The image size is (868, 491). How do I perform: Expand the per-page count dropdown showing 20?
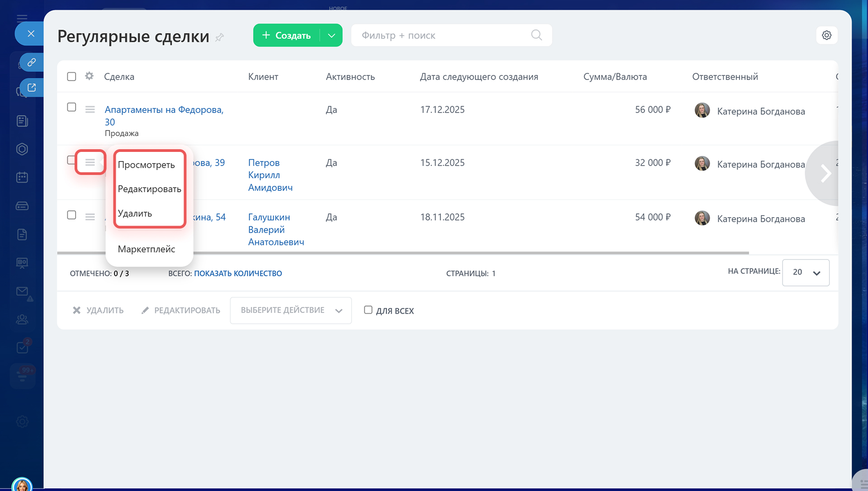[x=806, y=272]
